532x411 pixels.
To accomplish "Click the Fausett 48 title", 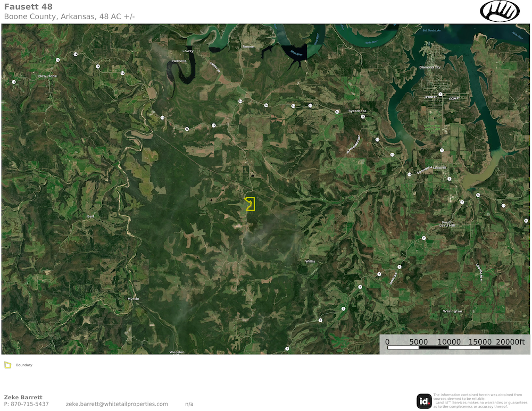I will (x=28, y=7).
